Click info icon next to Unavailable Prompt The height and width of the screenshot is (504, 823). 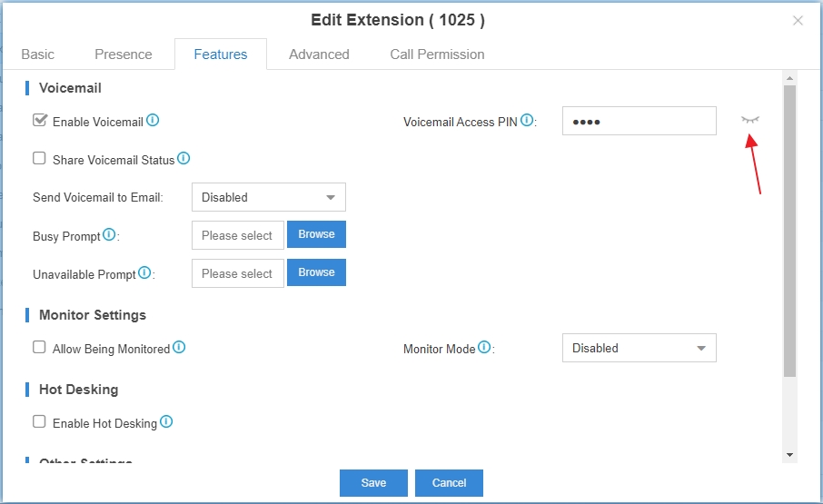coord(144,273)
